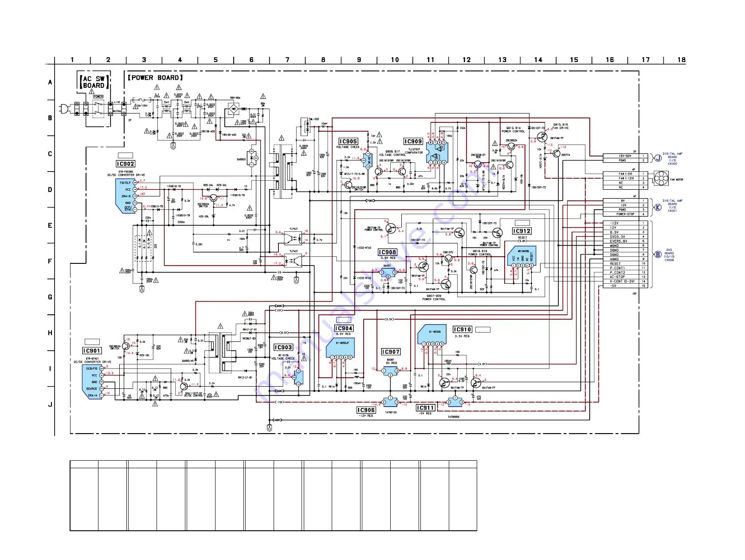
Task: Click the FML-22S diode symbol
Action: click(x=307, y=127)
